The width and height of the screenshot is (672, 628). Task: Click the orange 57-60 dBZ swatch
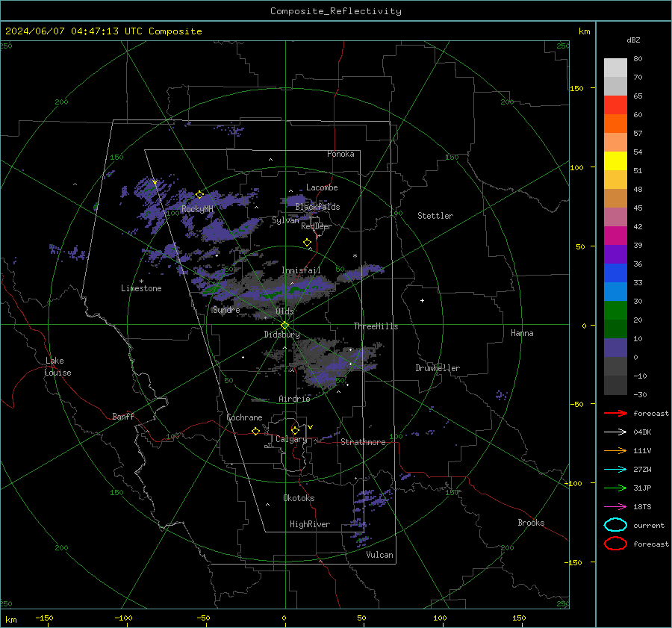point(615,124)
